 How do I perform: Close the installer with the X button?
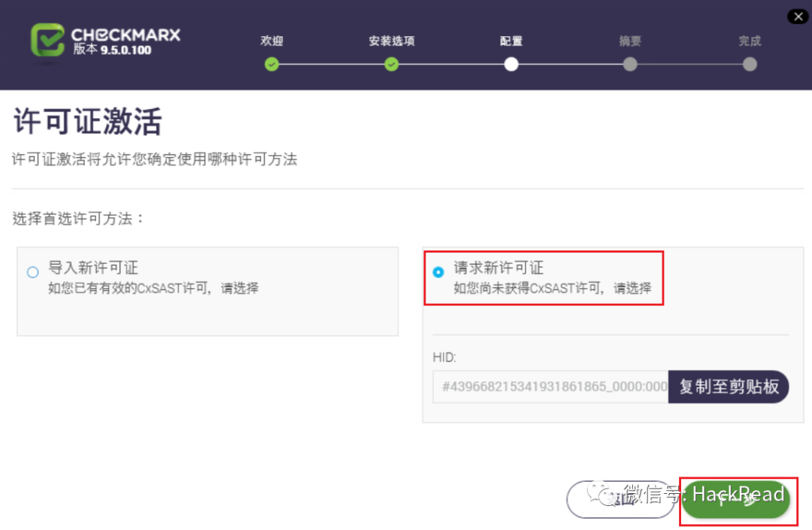[x=798, y=17]
